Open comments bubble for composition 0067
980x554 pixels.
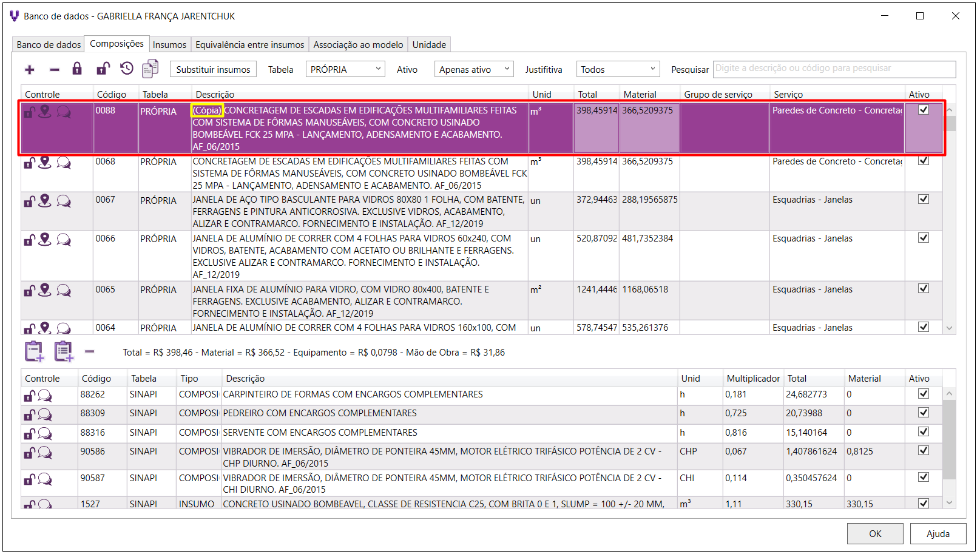tap(64, 201)
